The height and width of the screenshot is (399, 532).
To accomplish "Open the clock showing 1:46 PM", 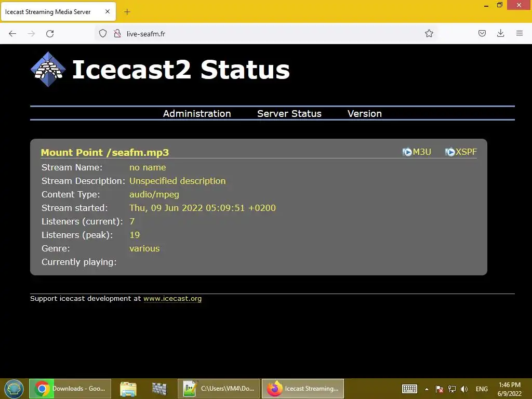I will tap(509, 389).
